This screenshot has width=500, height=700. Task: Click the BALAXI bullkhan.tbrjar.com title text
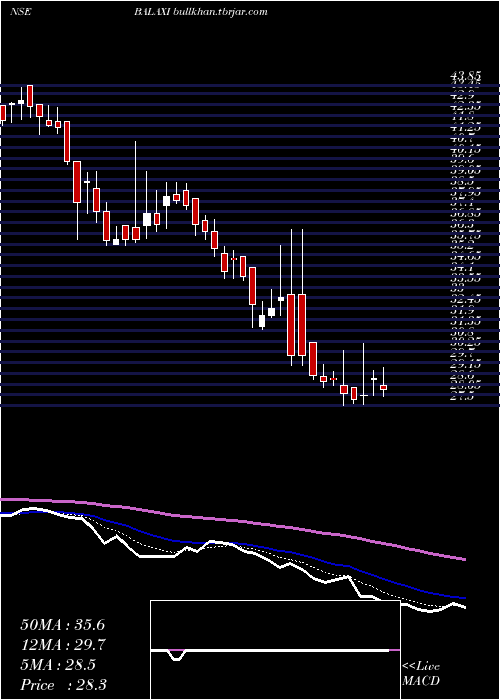[200, 12]
